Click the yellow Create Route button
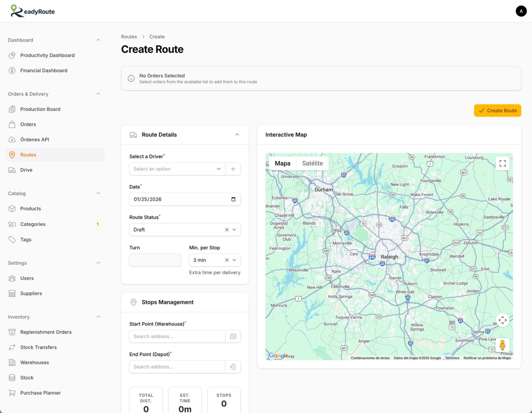This screenshot has height=413, width=532. [x=497, y=110]
